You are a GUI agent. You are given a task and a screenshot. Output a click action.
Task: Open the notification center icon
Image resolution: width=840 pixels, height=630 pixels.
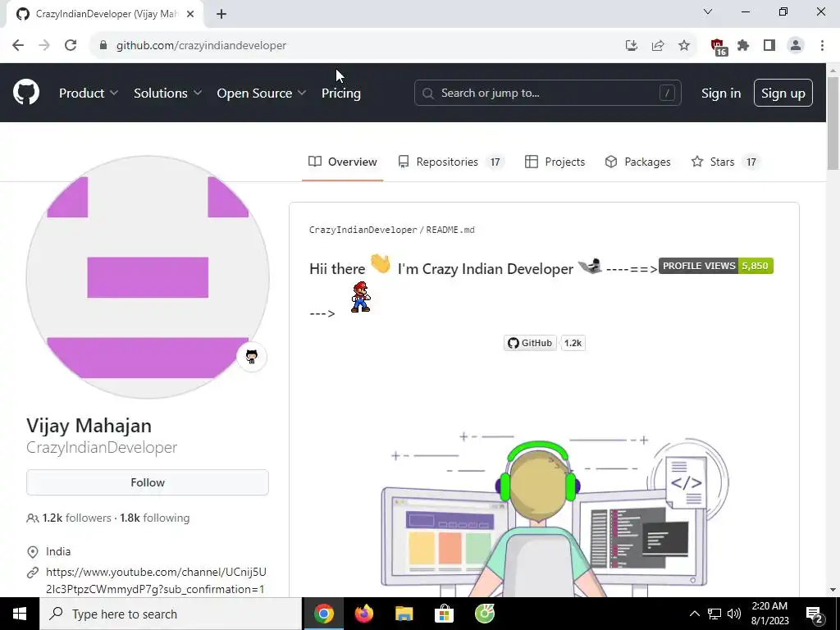pyautogui.click(x=815, y=614)
